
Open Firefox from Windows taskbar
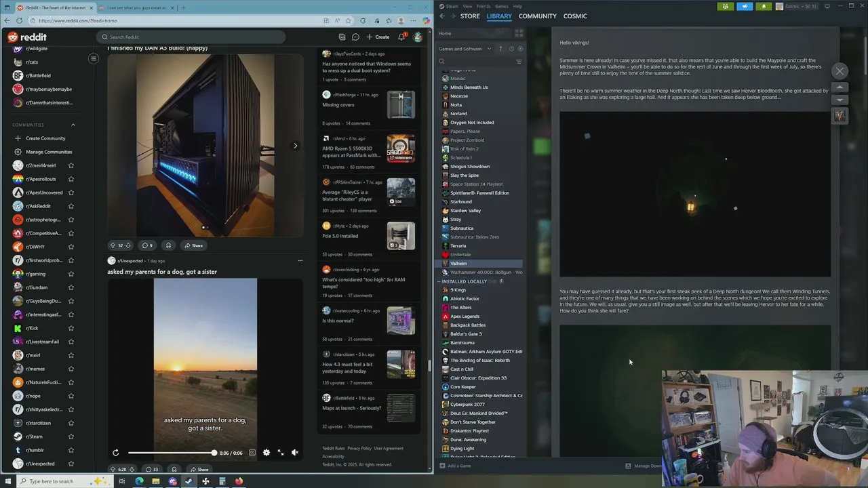tap(239, 481)
